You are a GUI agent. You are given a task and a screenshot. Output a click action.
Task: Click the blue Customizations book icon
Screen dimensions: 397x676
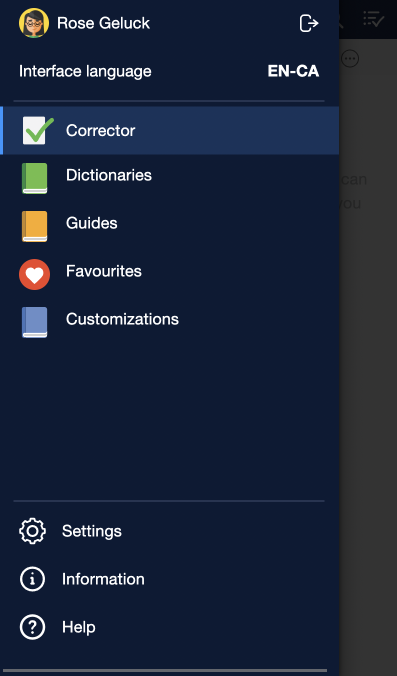tap(34, 322)
